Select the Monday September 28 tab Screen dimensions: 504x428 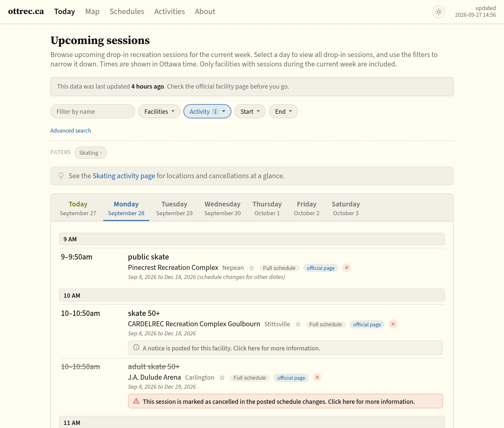pyautogui.click(x=126, y=208)
